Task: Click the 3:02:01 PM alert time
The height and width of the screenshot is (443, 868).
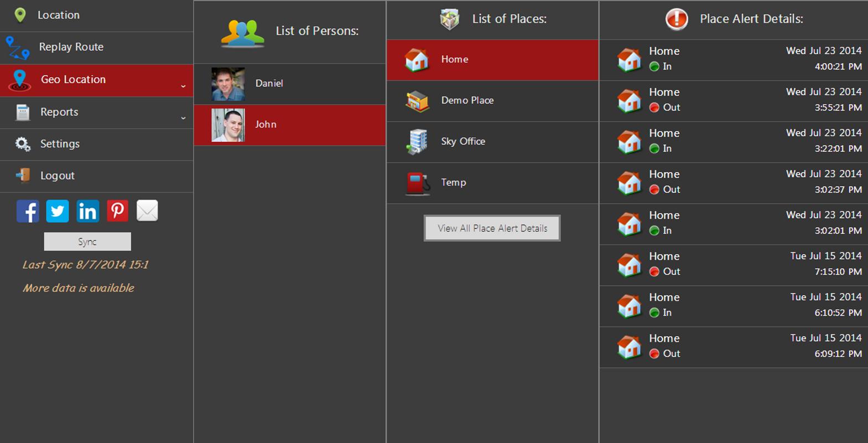Action: [x=838, y=230]
